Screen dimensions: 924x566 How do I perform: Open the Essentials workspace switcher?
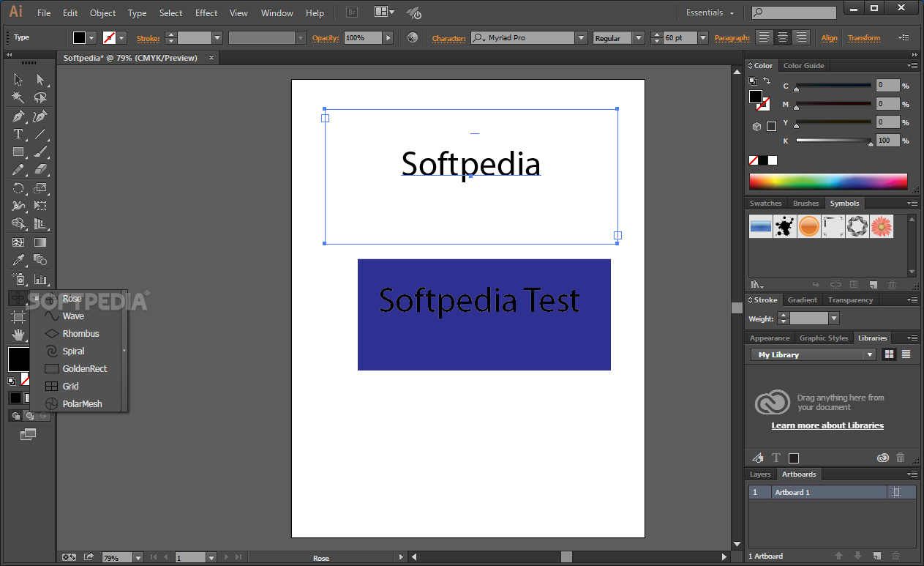coord(710,12)
